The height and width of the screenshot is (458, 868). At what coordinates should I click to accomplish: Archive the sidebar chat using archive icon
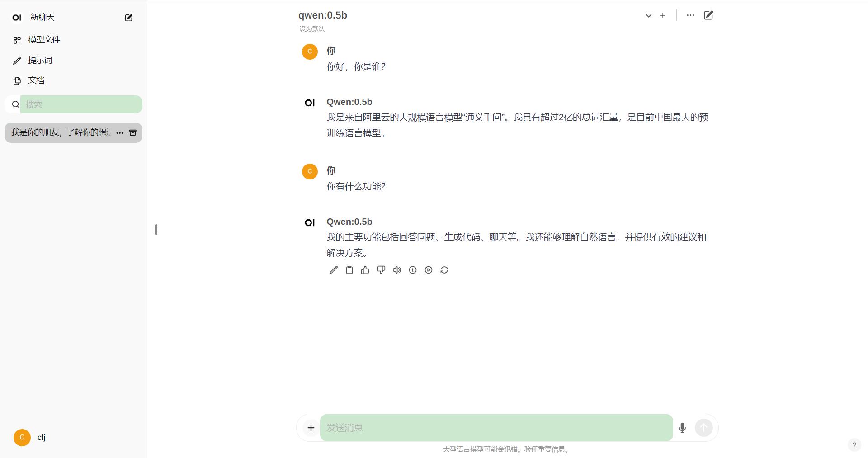[133, 133]
